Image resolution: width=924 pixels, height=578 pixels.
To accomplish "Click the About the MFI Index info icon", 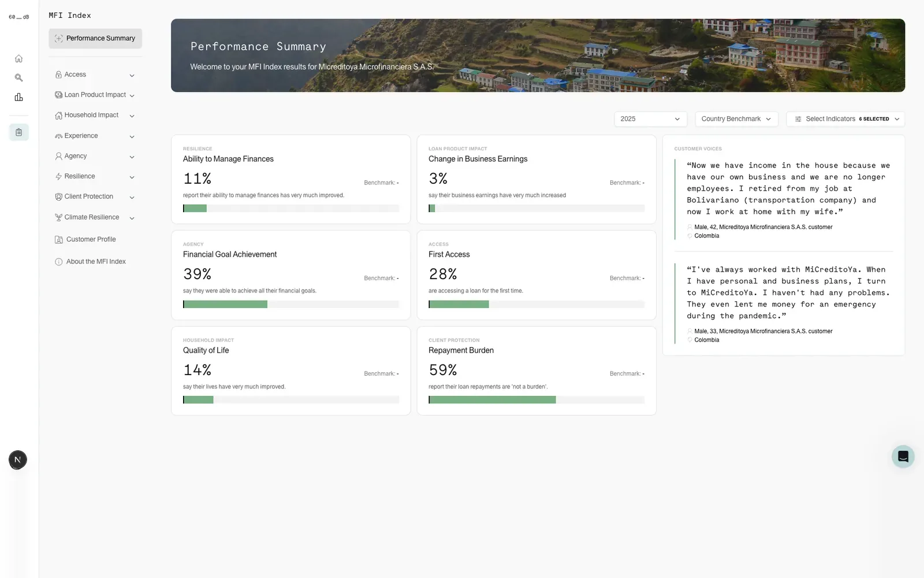I will pyautogui.click(x=58, y=262).
